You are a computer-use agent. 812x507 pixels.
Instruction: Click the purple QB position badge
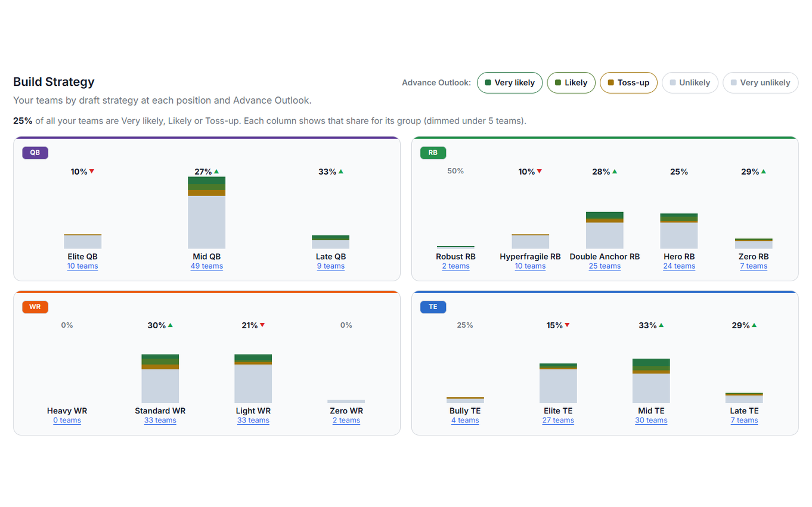[x=35, y=153]
